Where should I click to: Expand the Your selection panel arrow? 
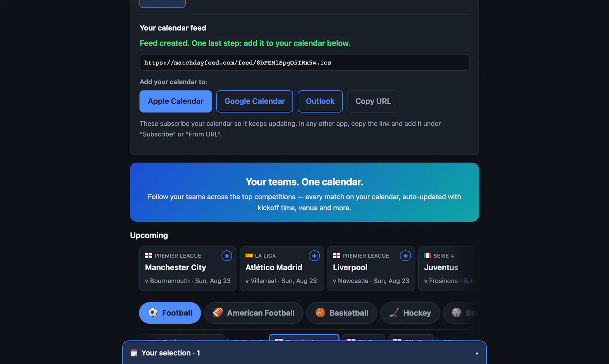[x=477, y=353]
